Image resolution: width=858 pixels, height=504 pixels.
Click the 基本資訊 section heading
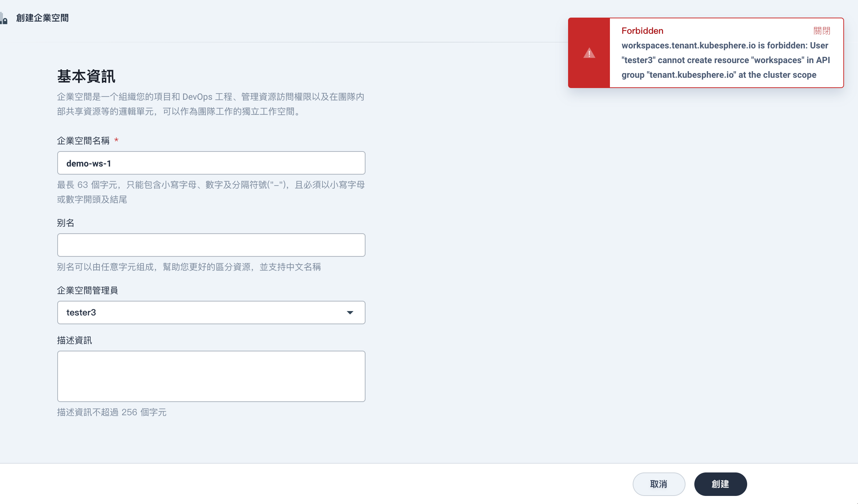tap(87, 77)
